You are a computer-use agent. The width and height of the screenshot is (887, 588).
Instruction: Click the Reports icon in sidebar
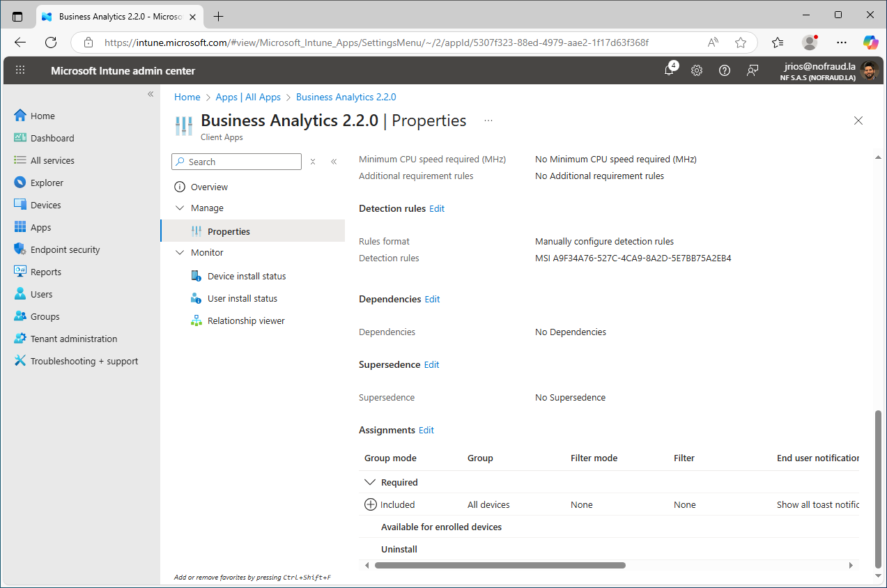(20, 272)
